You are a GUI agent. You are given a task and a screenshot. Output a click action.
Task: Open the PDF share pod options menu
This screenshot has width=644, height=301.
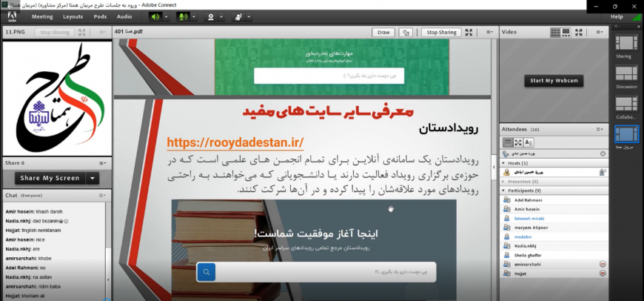pos(489,33)
